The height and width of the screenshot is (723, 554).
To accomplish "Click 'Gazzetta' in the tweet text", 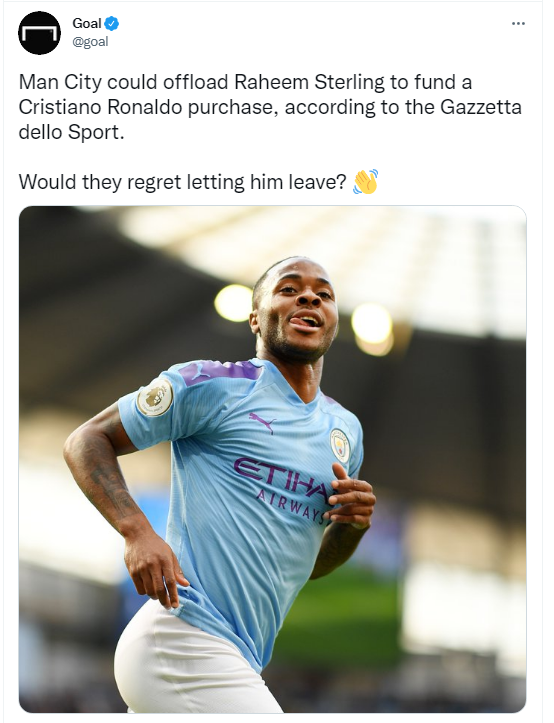I will click(x=481, y=107).
